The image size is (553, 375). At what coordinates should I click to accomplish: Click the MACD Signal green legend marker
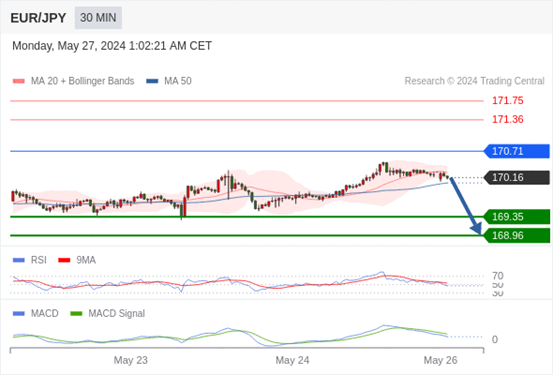click(76, 313)
